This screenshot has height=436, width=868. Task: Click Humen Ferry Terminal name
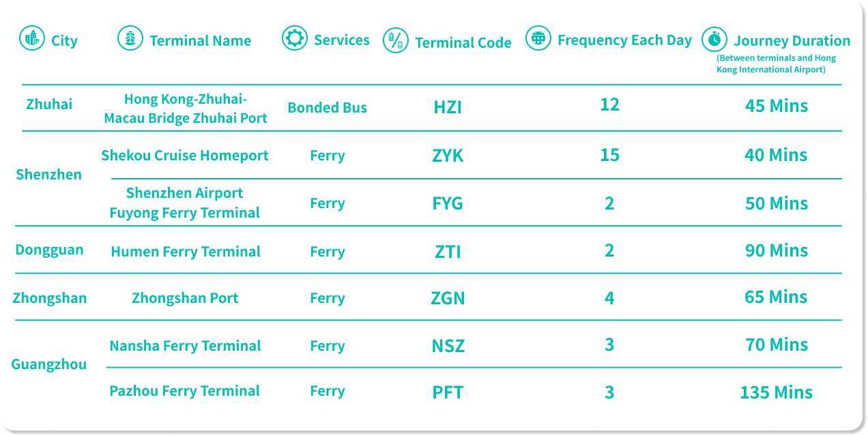tap(186, 252)
